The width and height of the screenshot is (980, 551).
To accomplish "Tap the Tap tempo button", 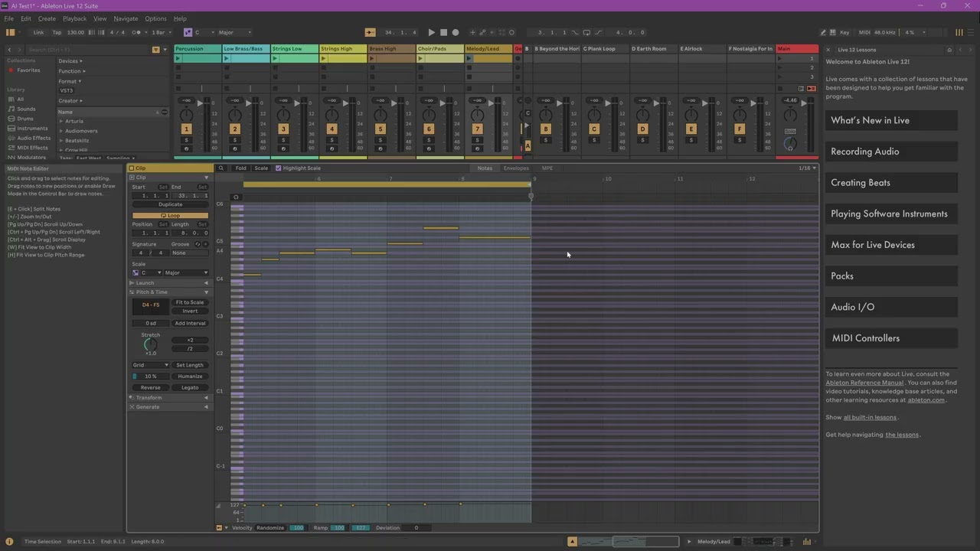I will [57, 32].
